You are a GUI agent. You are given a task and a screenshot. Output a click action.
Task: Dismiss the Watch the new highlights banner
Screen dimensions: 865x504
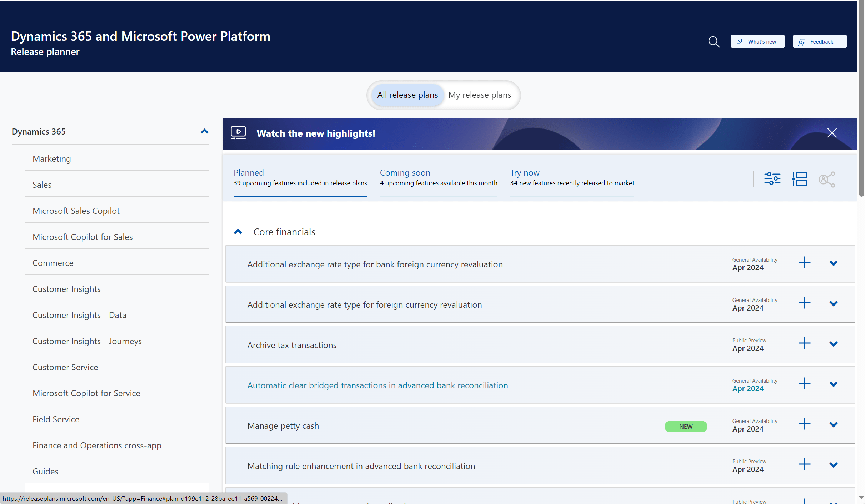point(832,133)
